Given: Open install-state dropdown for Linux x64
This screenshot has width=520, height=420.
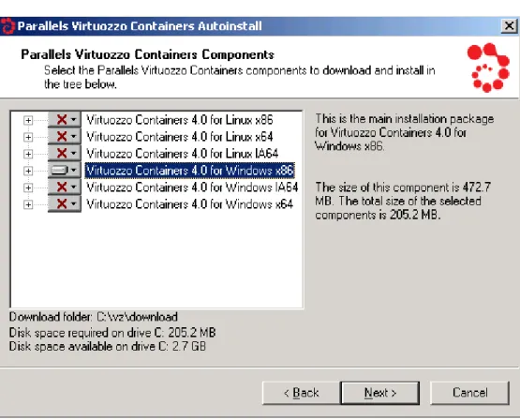Looking at the screenshot, I should point(65,136).
